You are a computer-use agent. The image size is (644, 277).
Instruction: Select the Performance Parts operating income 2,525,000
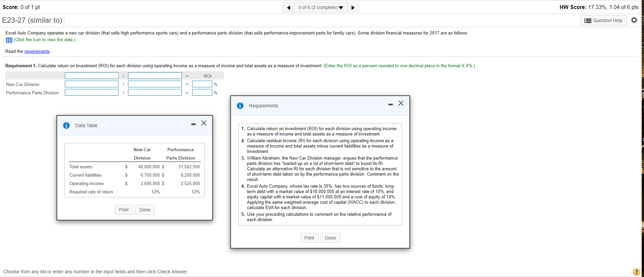click(x=190, y=184)
